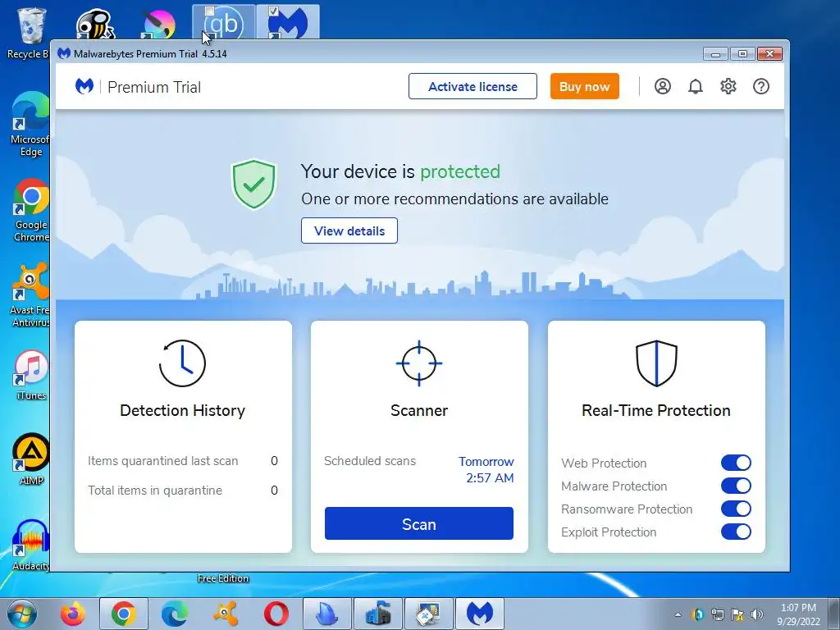Start a scan with the Scan button

pos(419,524)
